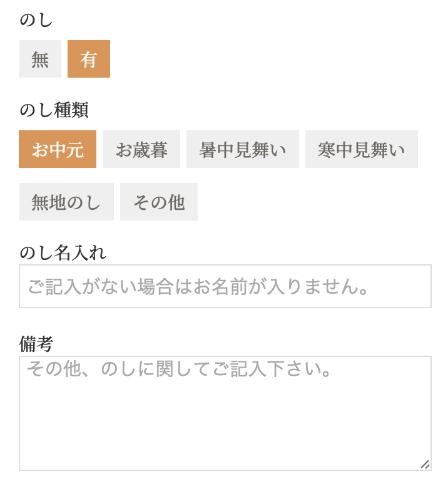The height and width of the screenshot is (486, 448).
Task: Focus the のし名入れ text field
Action: [225, 286]
